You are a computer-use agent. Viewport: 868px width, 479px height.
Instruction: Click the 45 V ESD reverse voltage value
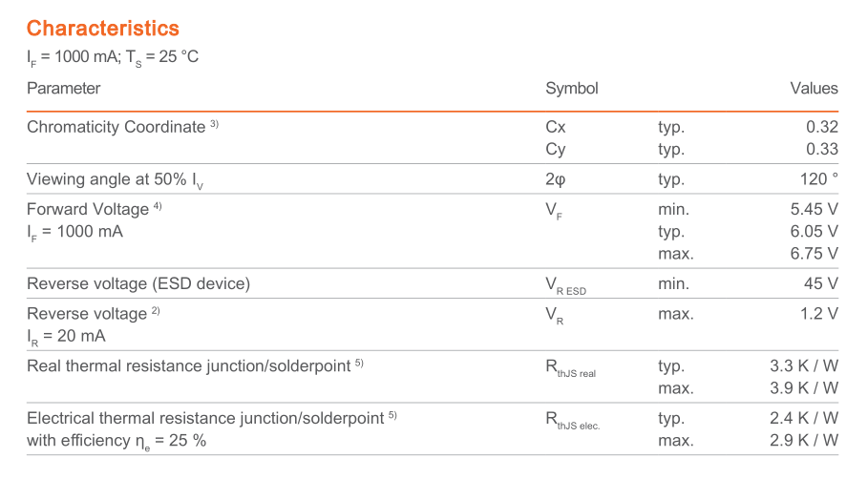821,283
